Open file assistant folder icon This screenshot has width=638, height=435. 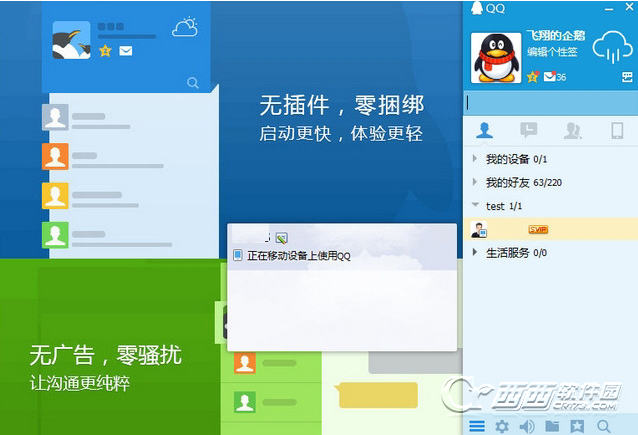(x=552, y=426)
